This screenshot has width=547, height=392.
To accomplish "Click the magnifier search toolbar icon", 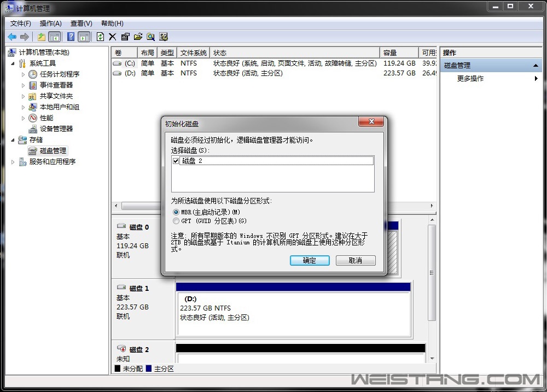I will pos(150,37).
